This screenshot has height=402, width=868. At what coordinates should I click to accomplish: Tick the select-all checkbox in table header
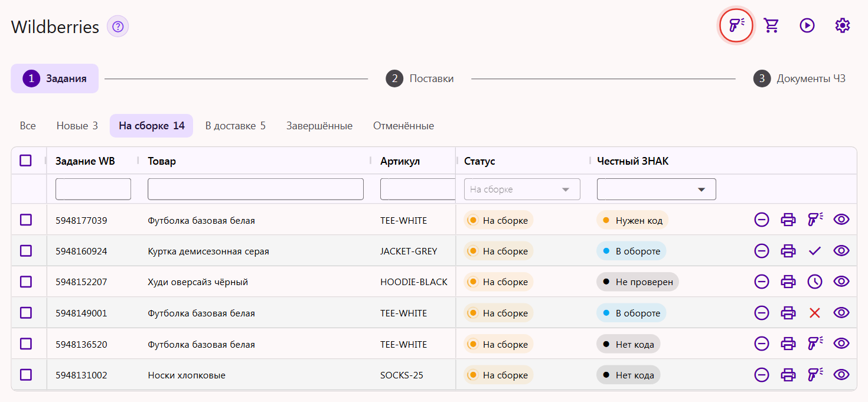[x=25, y=161]
